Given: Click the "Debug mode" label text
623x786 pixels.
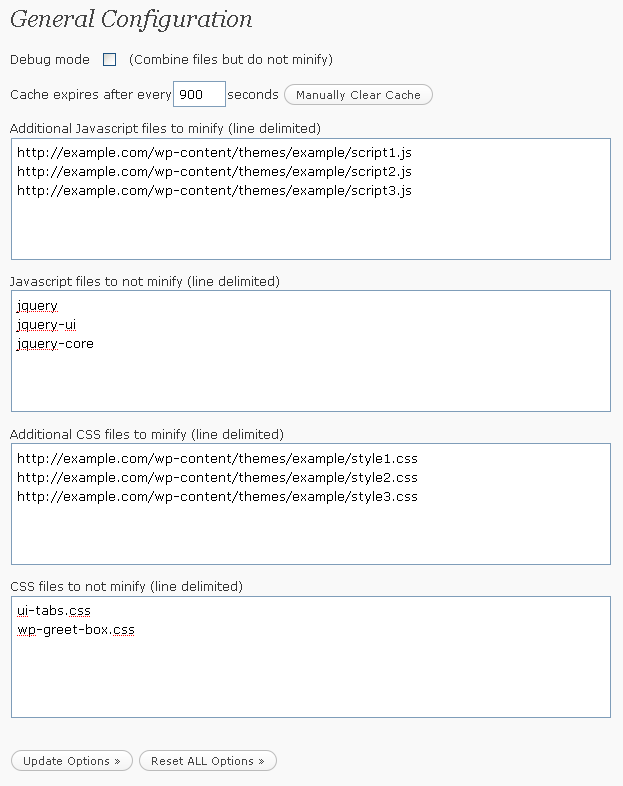Looking at the screenshot, I should click(x=50, y=60).
